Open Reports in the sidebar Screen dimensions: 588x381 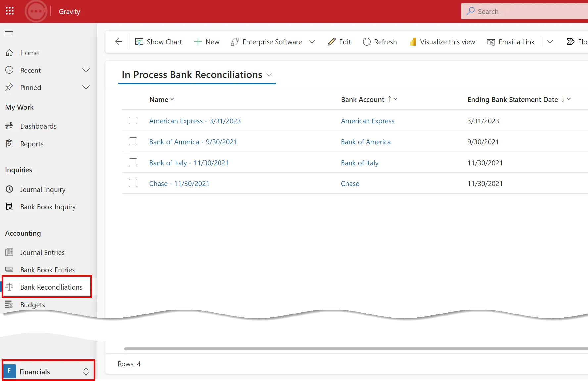32,144
